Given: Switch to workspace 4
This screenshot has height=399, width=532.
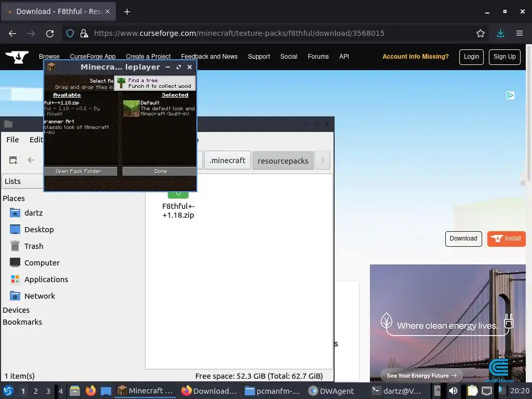Looking at the screenshot, I should point(61,391).
